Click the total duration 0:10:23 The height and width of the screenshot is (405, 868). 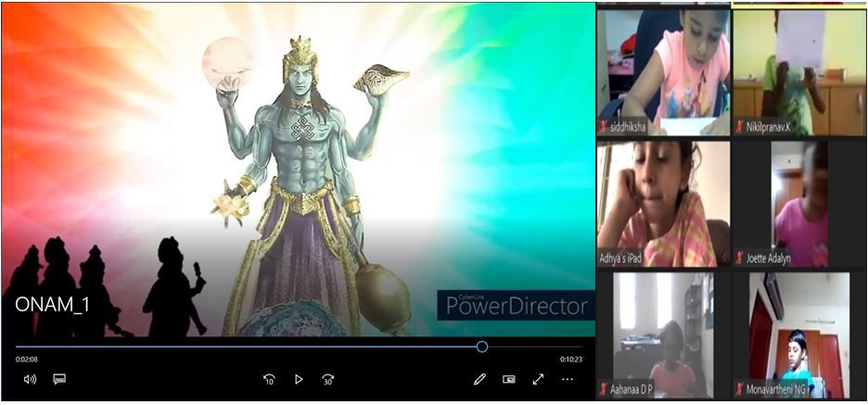point(570,360)
